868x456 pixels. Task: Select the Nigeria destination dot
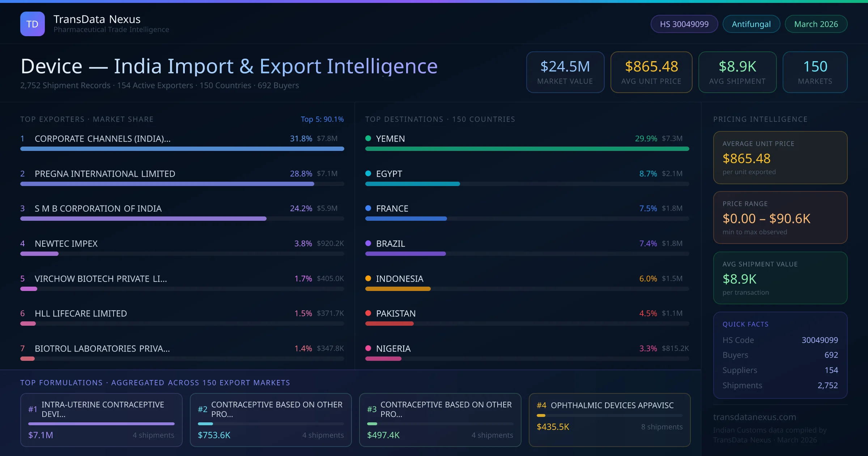click(x=368, y=349)
